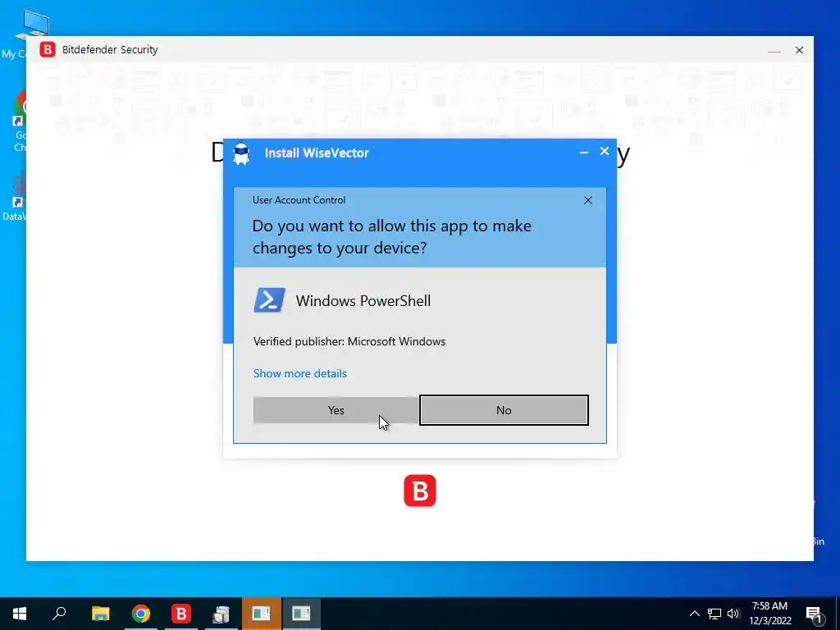
Task: Show hidden system tray icons
Action: click(x=694, y=614)
